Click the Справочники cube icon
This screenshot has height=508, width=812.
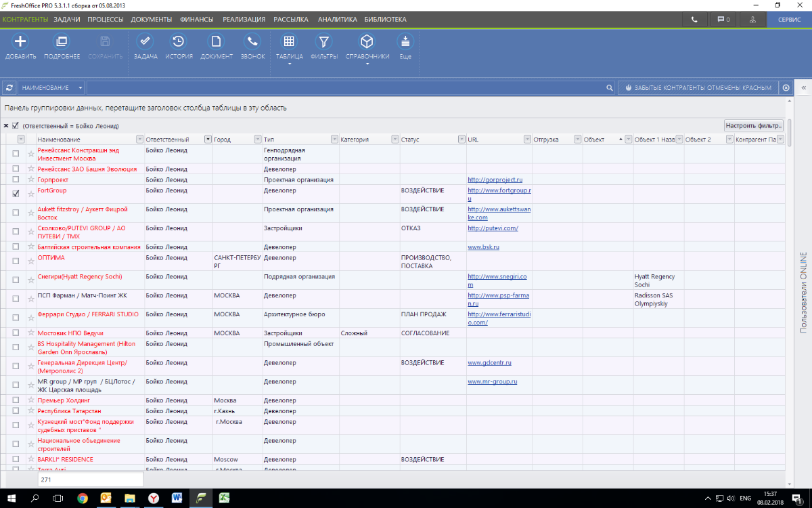(x=367, y=42)
